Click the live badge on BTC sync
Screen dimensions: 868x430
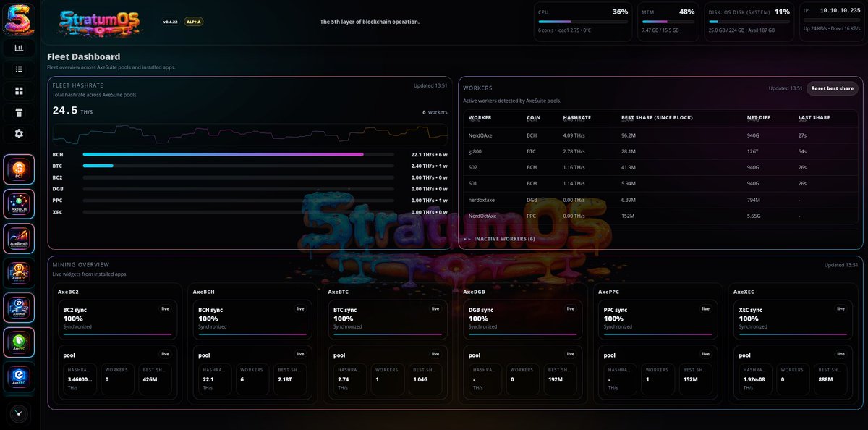pyautogui.click(x=435, y=308)
